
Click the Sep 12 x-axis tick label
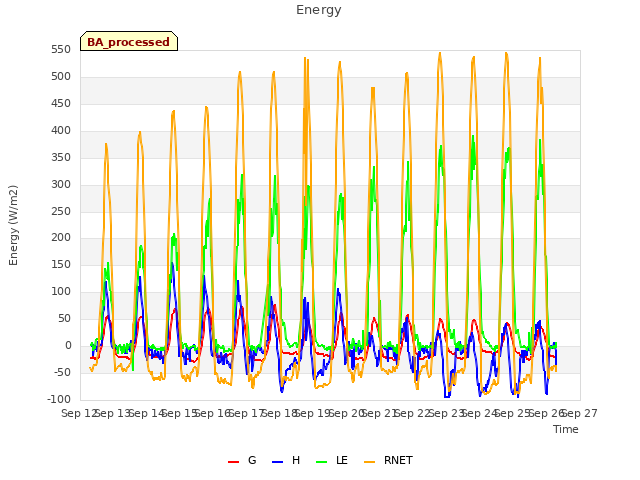pyautogui.click(x=79, y=413)
